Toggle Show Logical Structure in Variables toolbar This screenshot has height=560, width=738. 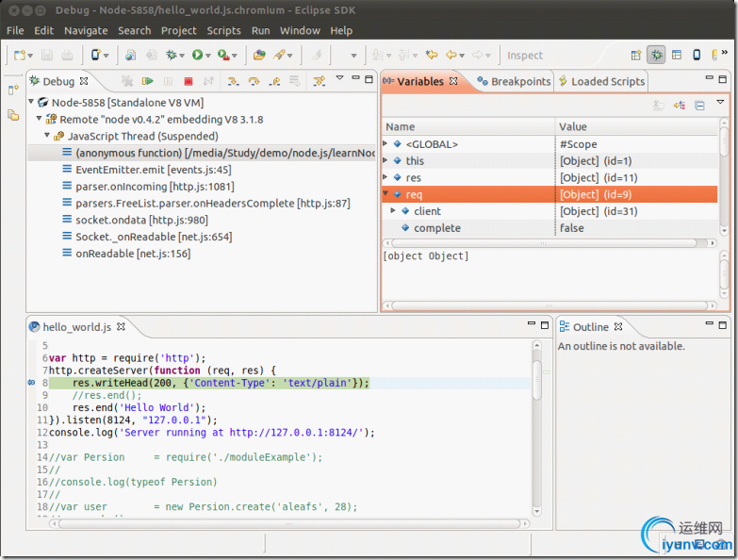click(x=680, y=106)
